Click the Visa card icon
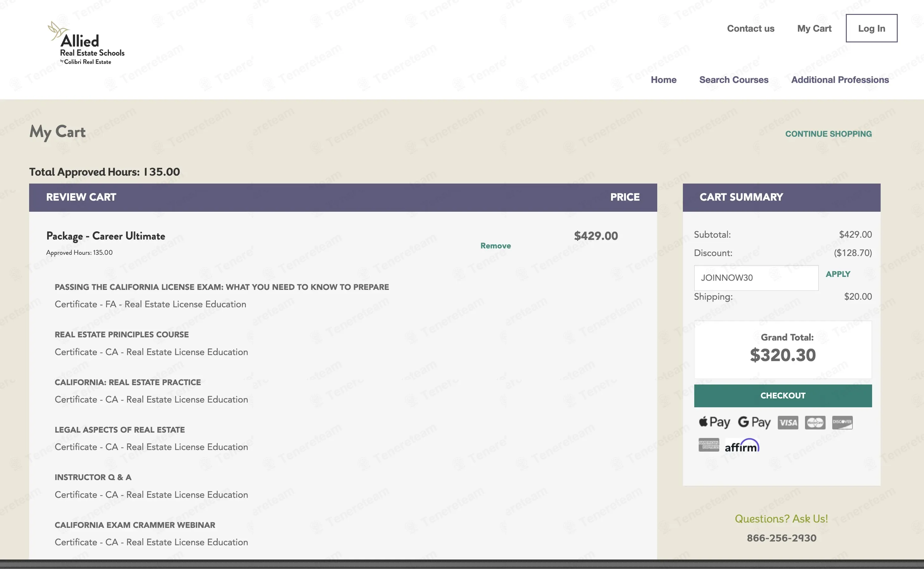924x569 pixels. click(788, 422)
